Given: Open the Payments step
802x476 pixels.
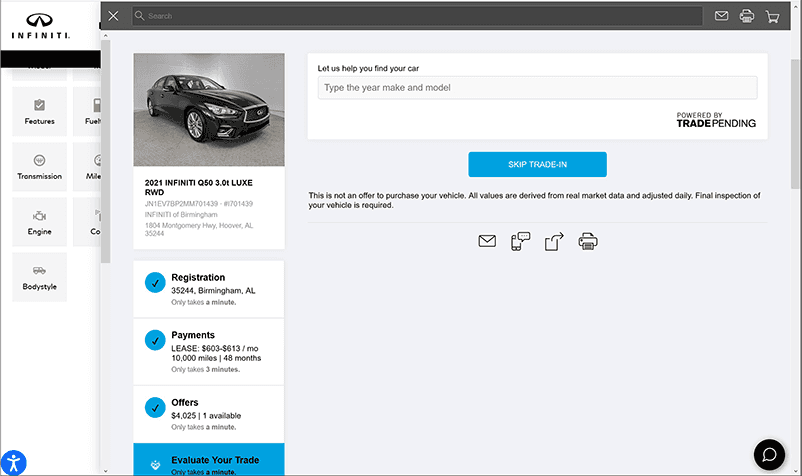Looking at the screenshot, I should pyautogui.click(x=209, y=352).
